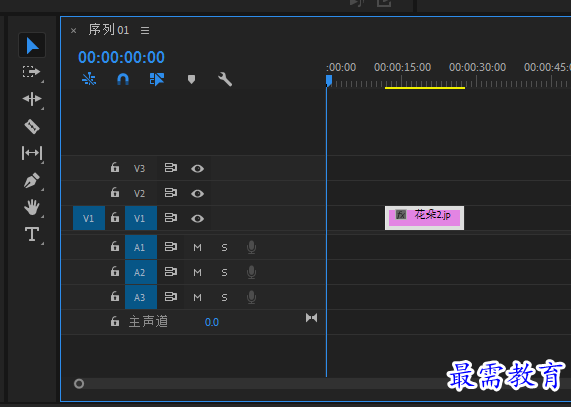This screenshot has height=407, width=571.
Task: Solo track A1
Action: pyautogui.click(x=224, y=248)
